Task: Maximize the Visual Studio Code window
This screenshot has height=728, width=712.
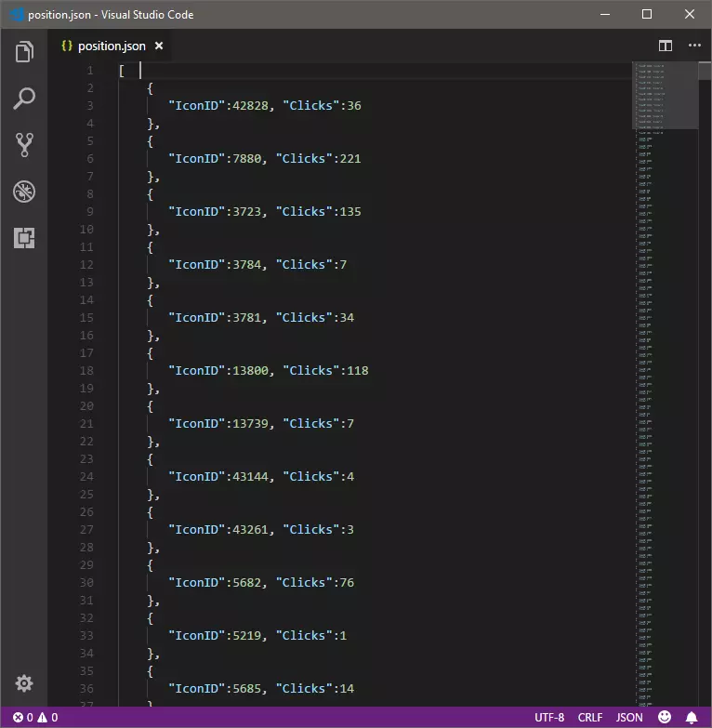Action: coord(647,14)
